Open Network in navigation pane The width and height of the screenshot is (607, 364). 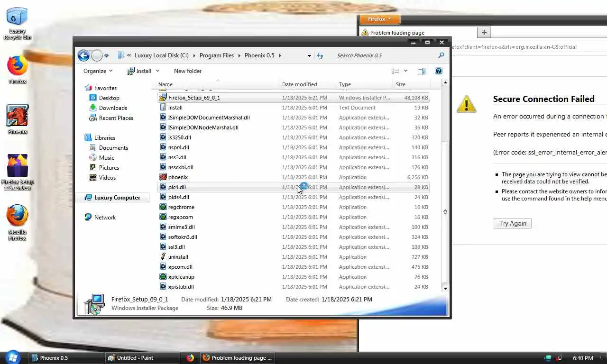[105, 218]
